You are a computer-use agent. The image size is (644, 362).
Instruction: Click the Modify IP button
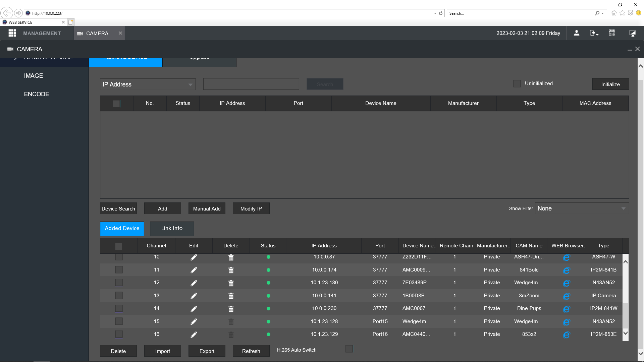pos(251,208)
